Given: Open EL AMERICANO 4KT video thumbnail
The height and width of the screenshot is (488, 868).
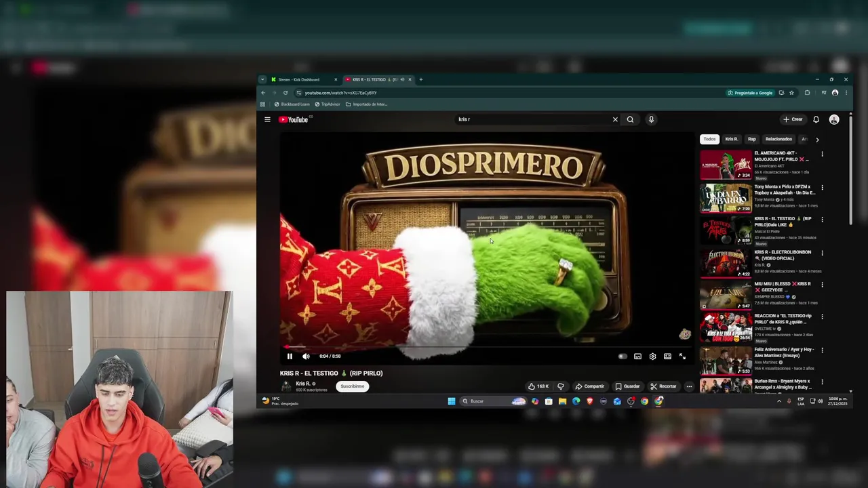Looking at the screenshot, I should 726,165.
